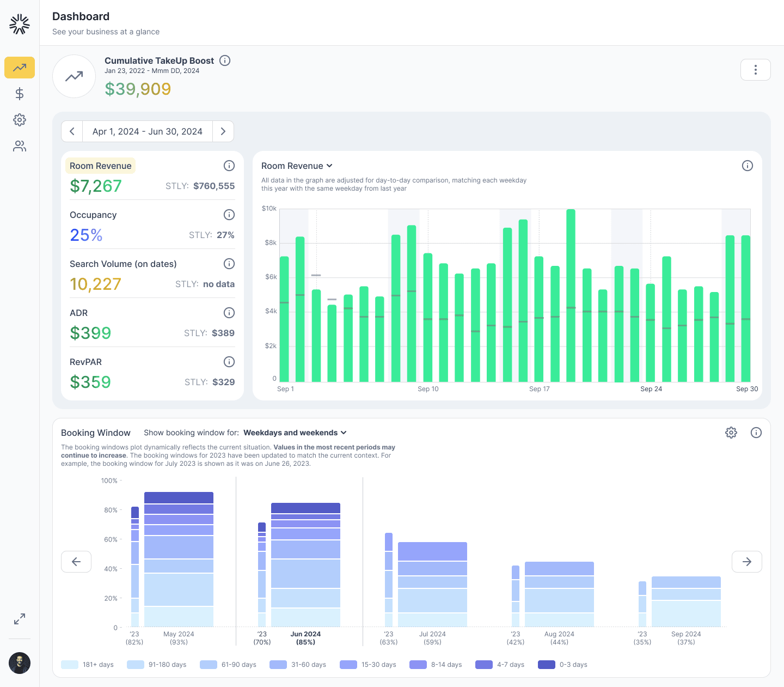
Task: Open the users page in sidebar
Action: point(20,146)
